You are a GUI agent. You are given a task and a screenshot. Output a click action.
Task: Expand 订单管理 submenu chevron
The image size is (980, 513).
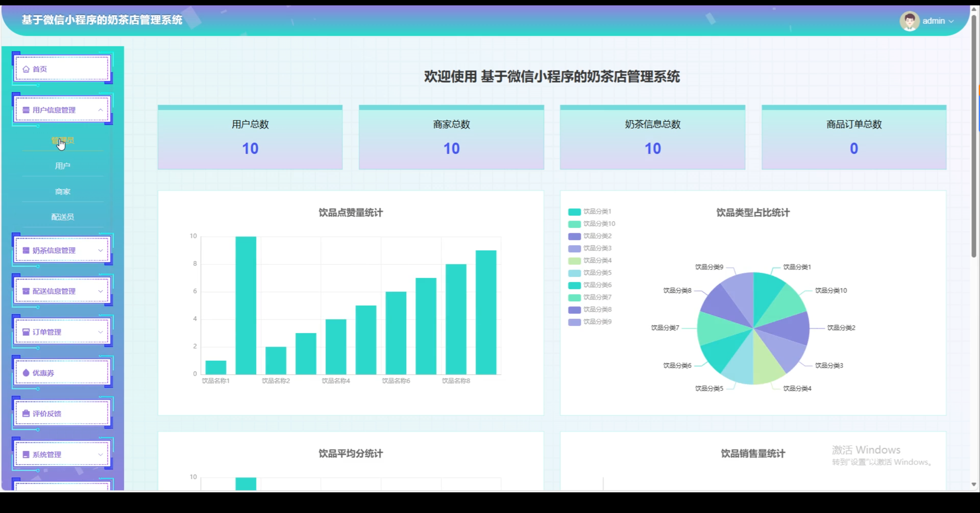click(100, 332)
